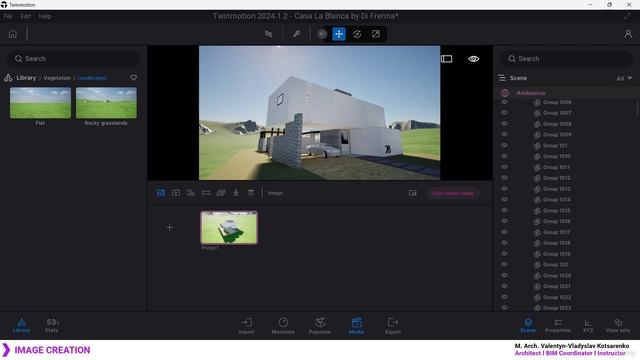This screenshot has width=640, height=360.
Task: Click the Scene panel menu icon
Action: click(x=502, y=78)
